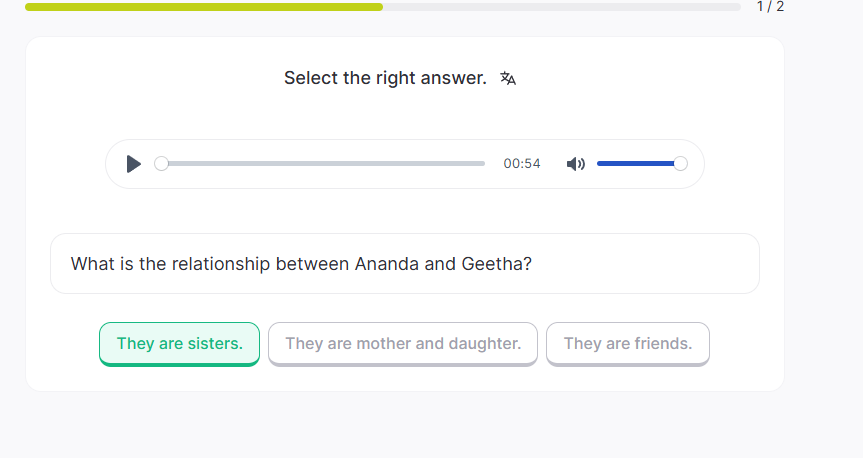Screen dimensions: 863x458
Task: Click the 00:54 audio duration label
Action: [x=522, y=164]
